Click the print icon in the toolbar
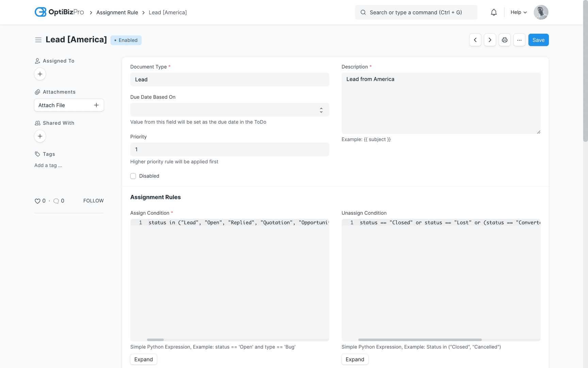Viewport: 588px width, 368px height. point(505,40)
